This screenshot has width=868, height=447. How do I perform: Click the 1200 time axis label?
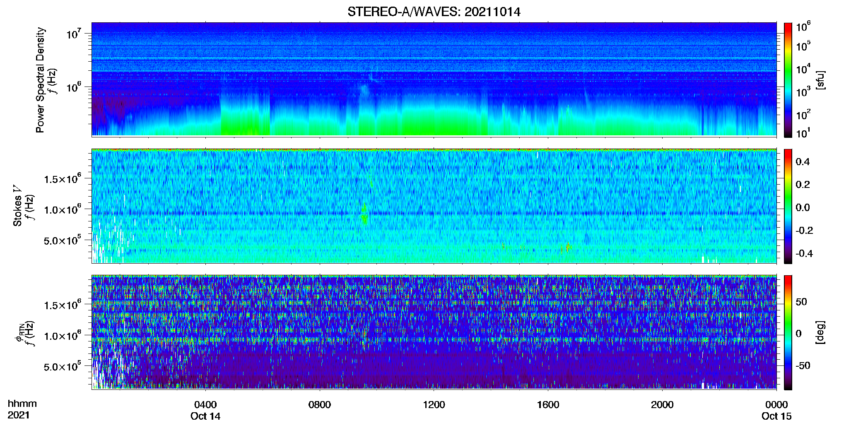[x=434, y=405]
